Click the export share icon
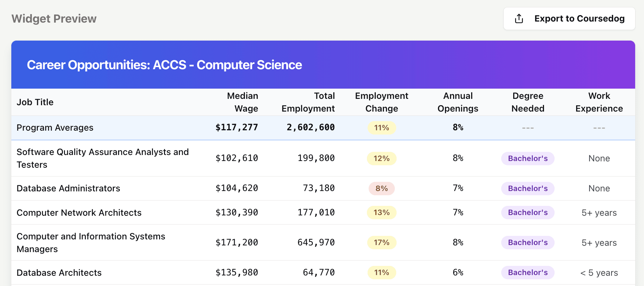The width and height of the screenshot is (644, 286). [519, 19]
